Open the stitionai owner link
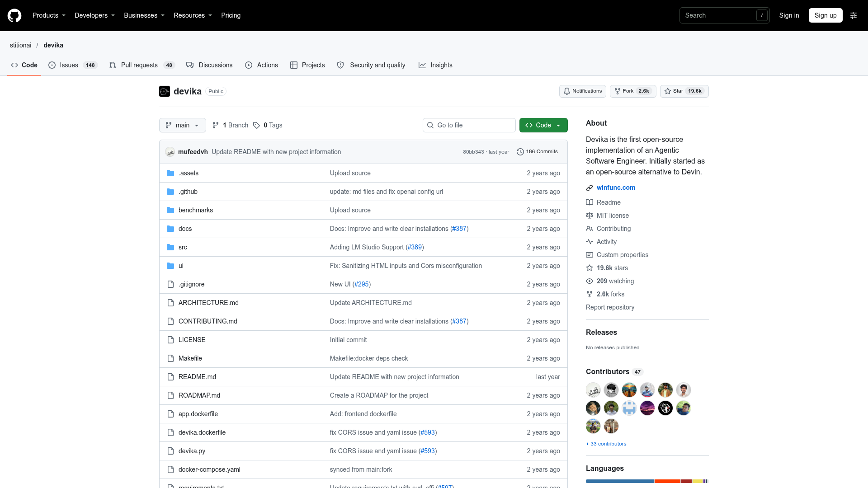The height and width of the screenshot is (488, 868). (x=21, y=45)
